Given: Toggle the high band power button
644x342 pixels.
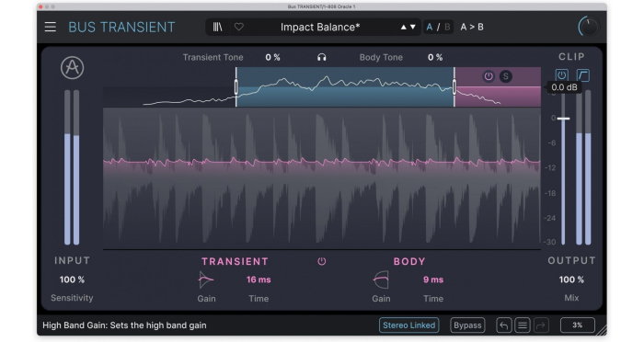Looking at the screenshot, I should point(489,76).
